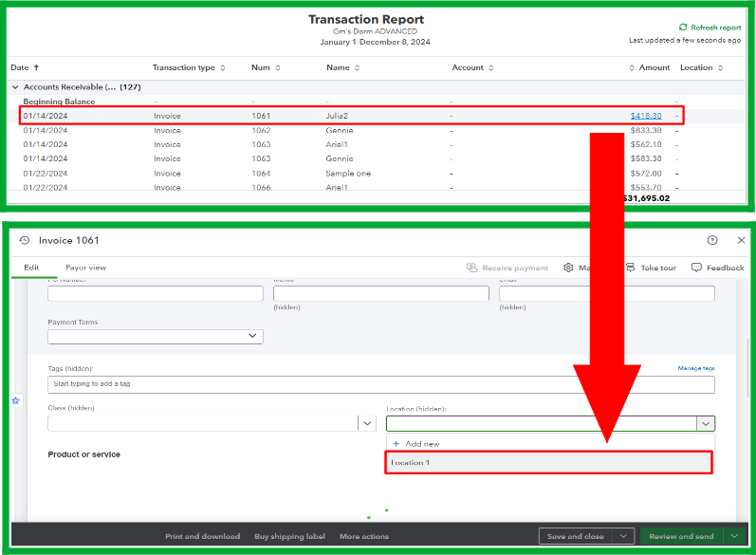Sort by Transaction type column arrows

[x=223, y=68]
